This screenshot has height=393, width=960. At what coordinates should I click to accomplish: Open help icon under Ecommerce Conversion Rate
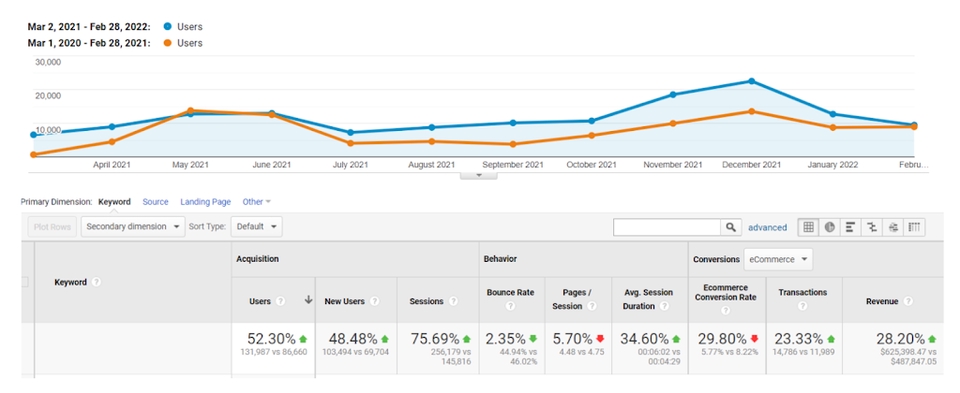point(725,310)
